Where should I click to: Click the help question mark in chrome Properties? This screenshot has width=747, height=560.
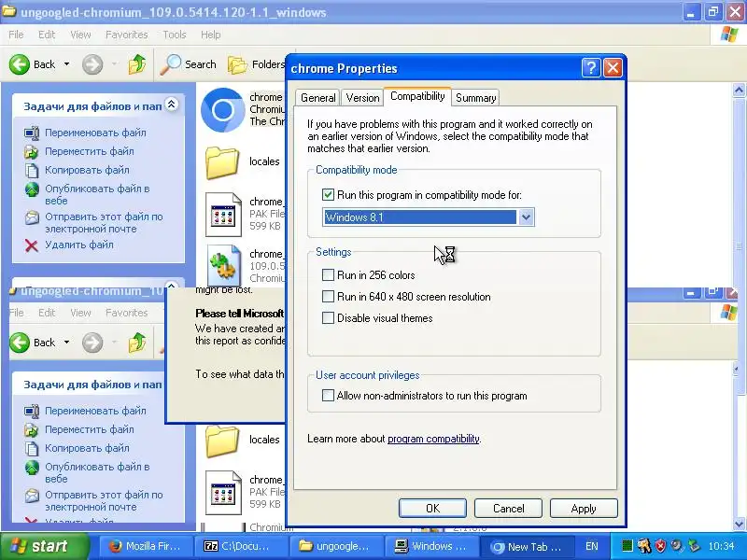(x=591, y=68)
